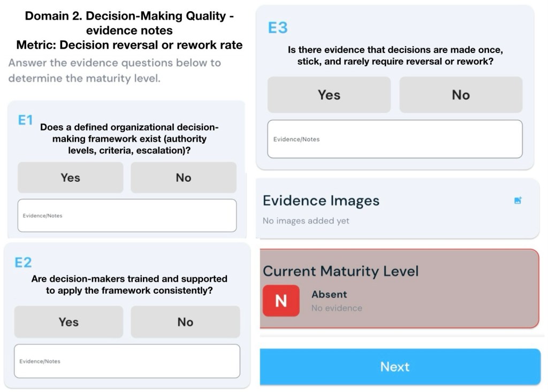
Task: Click the 'No images added yet' text
Action: 306,221
